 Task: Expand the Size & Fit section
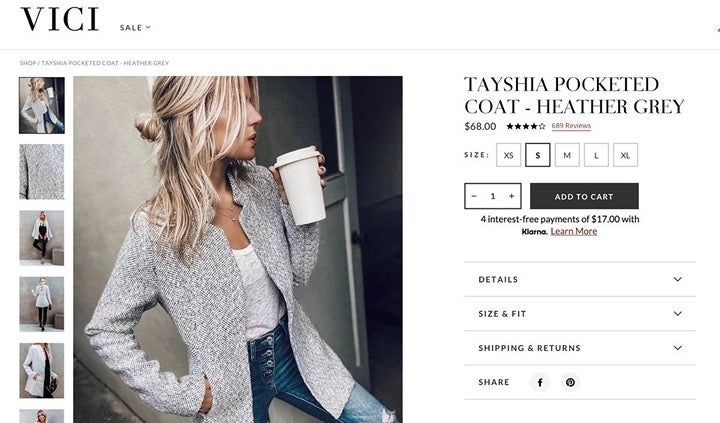pos(580,314)
